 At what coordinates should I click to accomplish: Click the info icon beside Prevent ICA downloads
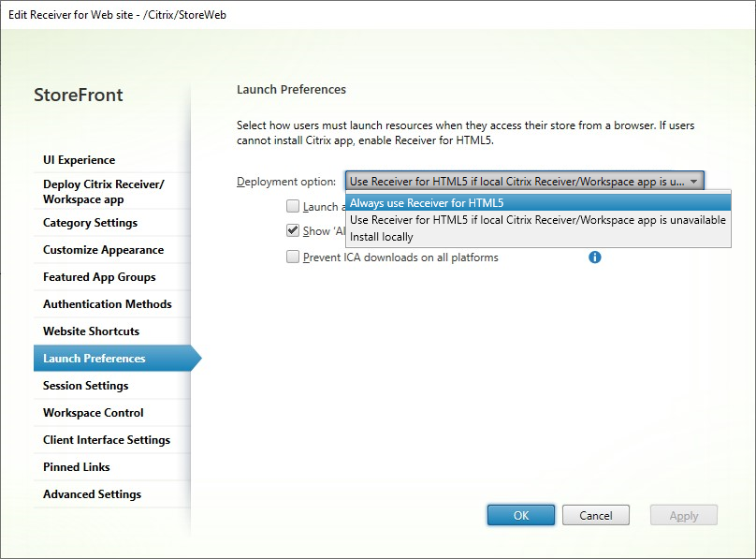pos(594,257)
